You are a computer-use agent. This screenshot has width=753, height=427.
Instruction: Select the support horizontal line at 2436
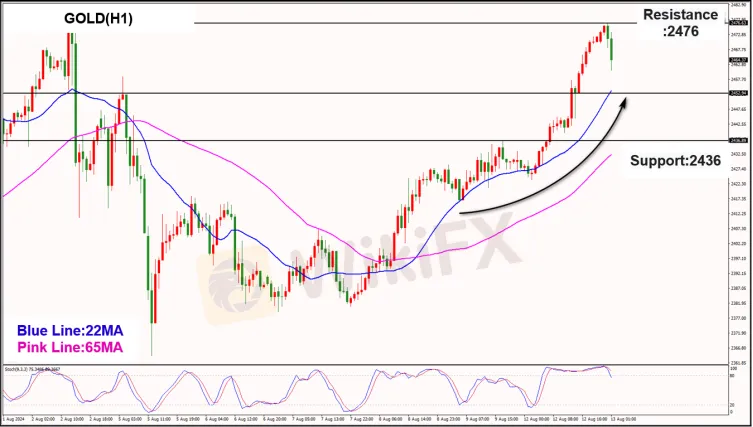300,140
